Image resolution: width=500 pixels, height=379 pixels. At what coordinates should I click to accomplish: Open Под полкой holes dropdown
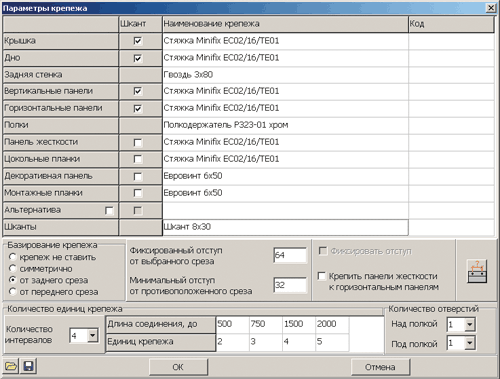(470, 343)
